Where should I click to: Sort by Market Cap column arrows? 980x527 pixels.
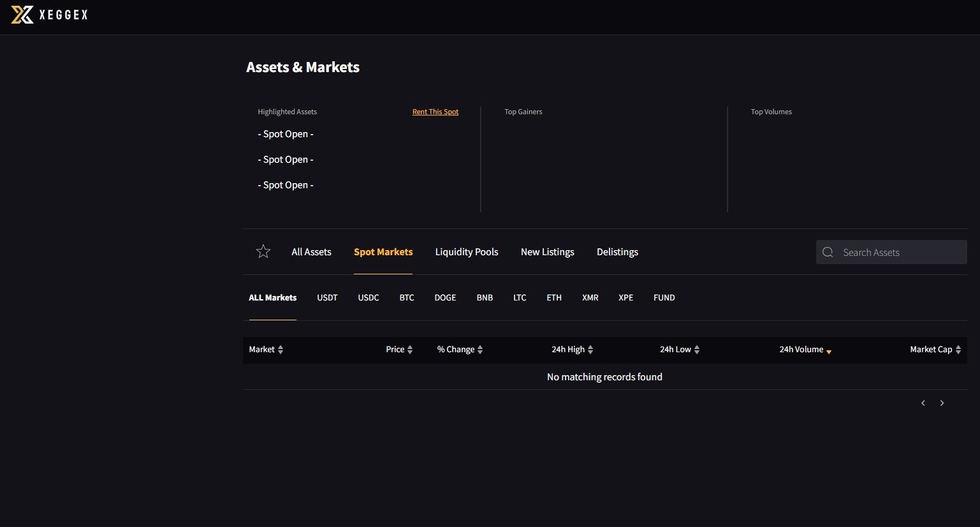pos(958,350)
